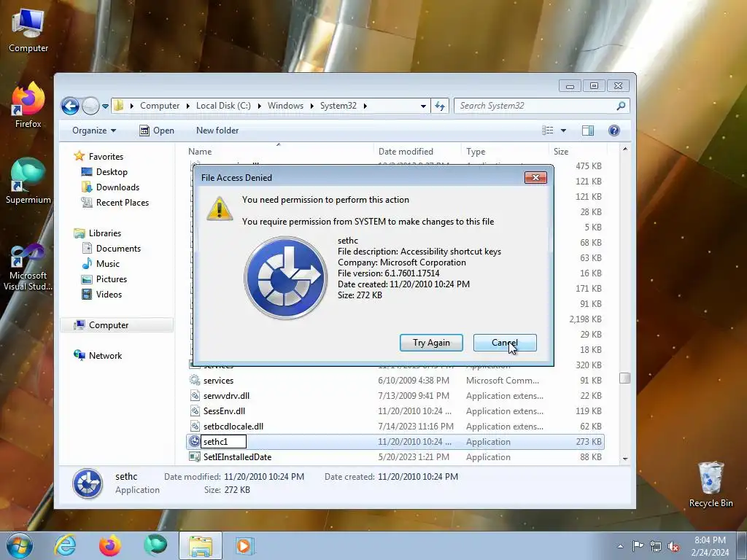Open the Documents library
The image size is (747, 560).
(118, 249)
